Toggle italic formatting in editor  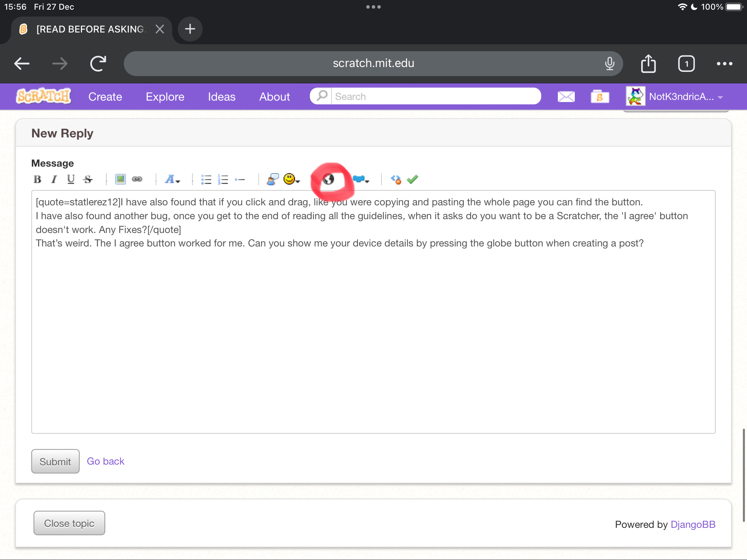click(x=54, y=179)
